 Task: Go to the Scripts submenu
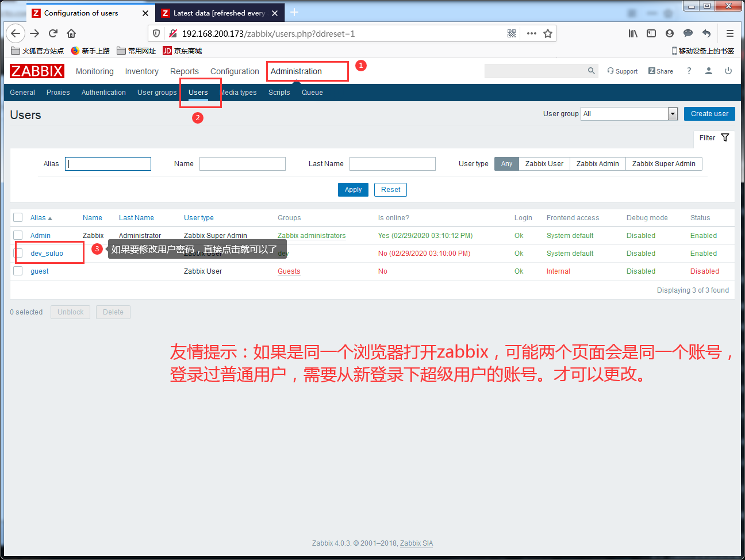click(x=279, y=93)
